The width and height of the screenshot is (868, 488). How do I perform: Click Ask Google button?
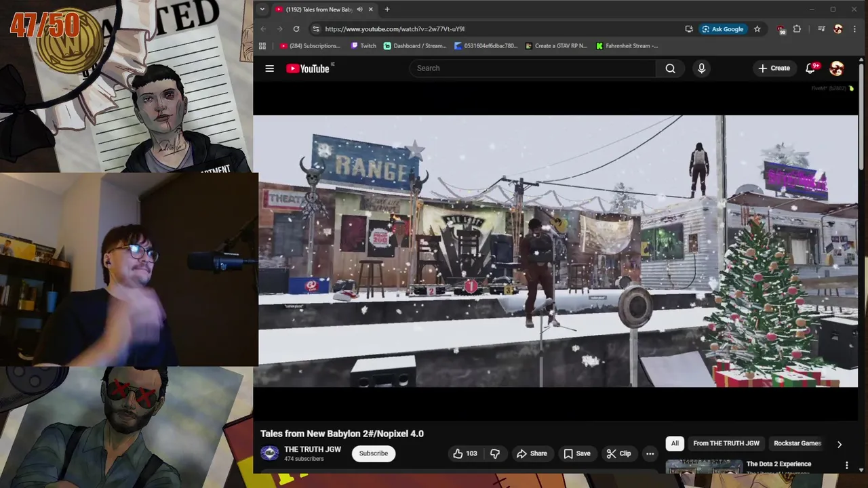(x=722, y=29)
